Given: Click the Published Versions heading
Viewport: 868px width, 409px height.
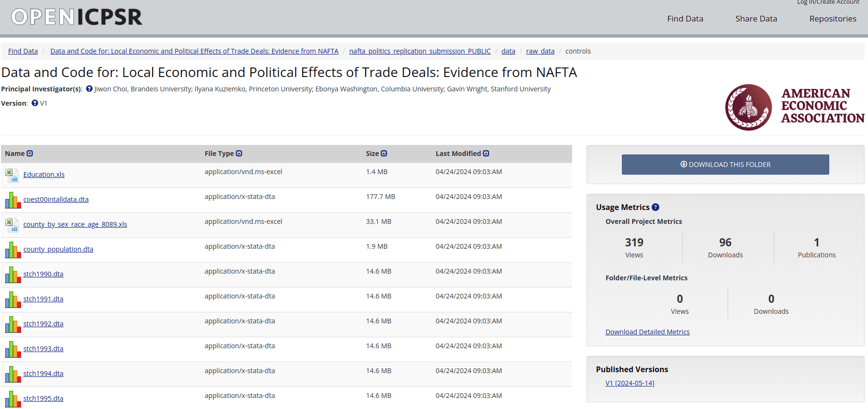Looking at the screenshot, I should tap(632, 369).
